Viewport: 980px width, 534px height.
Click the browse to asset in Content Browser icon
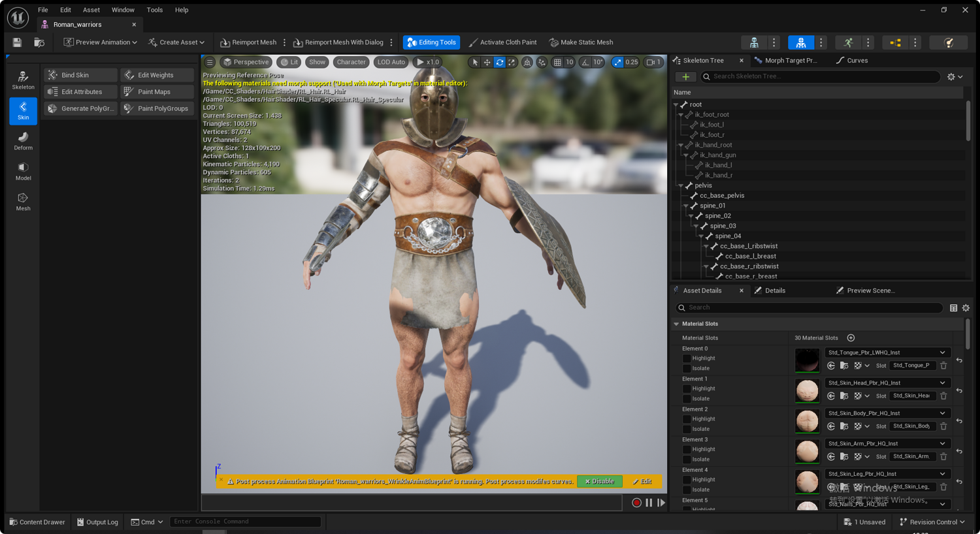39,42
